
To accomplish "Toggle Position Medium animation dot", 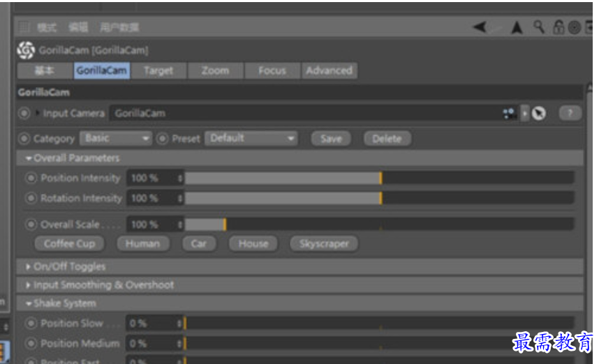I will [31, 343].
